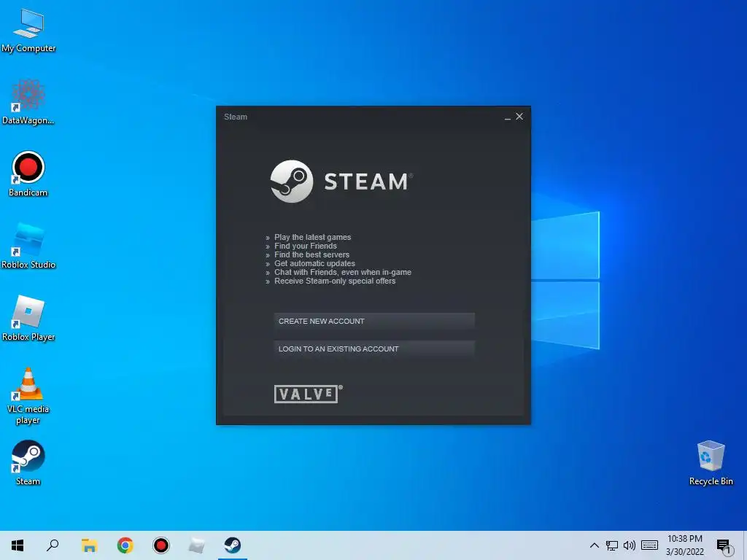Click the Roblox taskbar icon

[x=197, y=545]
